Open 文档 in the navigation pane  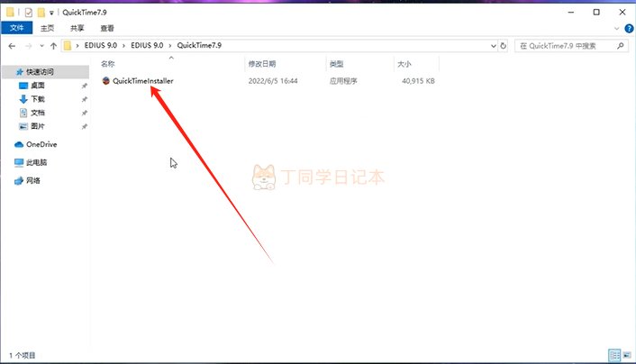pyautogui.click(x=38, y=113)
